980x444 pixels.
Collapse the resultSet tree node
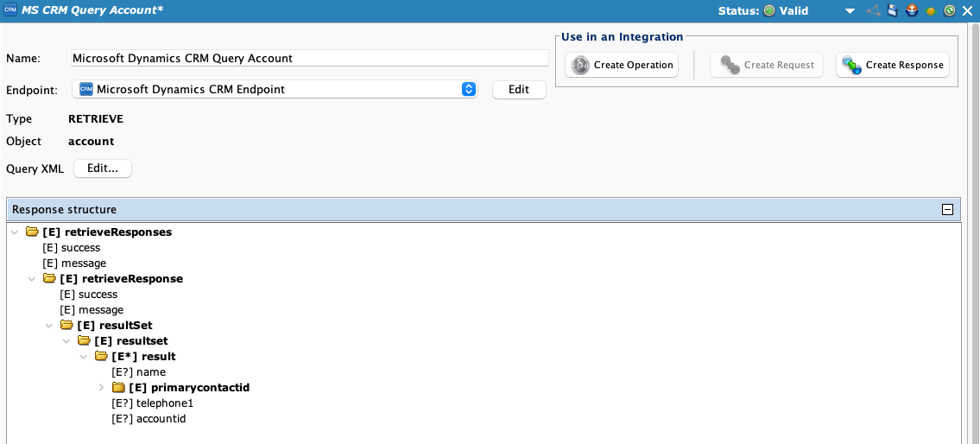(x=49, y=326)
